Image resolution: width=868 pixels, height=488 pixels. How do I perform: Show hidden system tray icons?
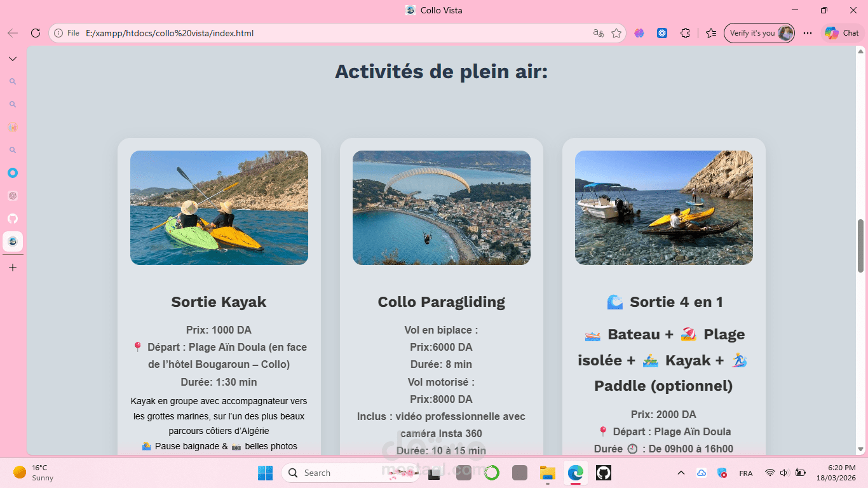(681, 473)
